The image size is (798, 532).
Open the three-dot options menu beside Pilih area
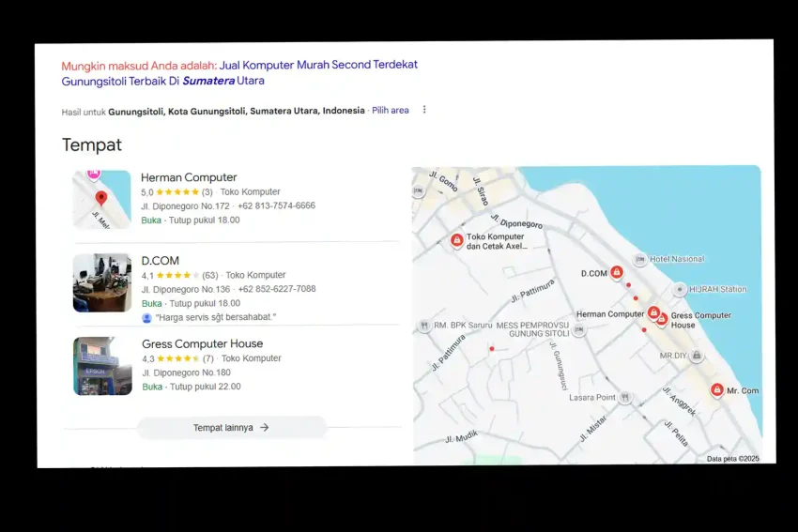(x=424, y=110)
